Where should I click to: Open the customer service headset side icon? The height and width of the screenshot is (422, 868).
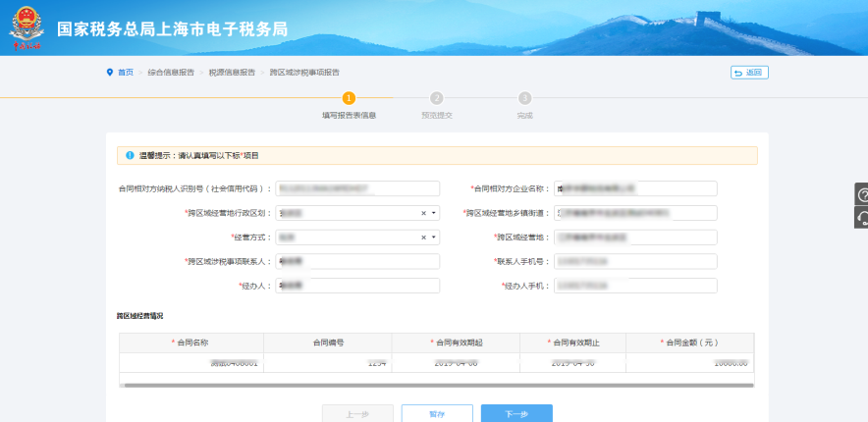862,217
